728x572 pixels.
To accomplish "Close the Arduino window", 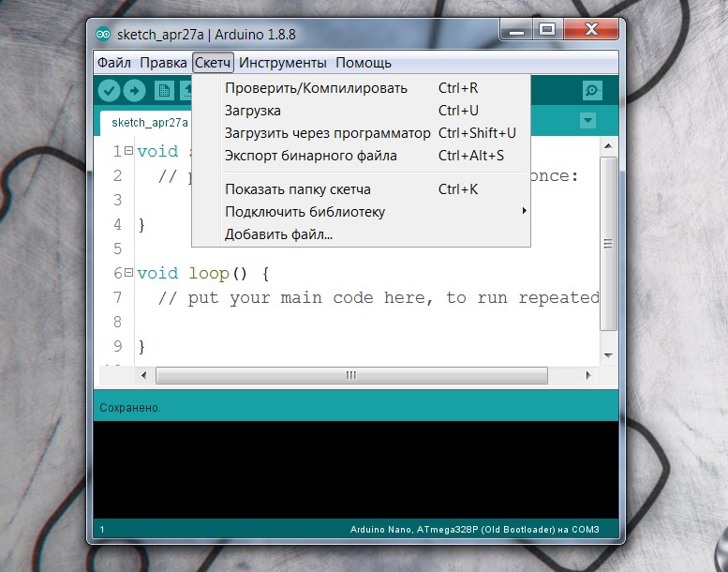I will click(591, 30).
